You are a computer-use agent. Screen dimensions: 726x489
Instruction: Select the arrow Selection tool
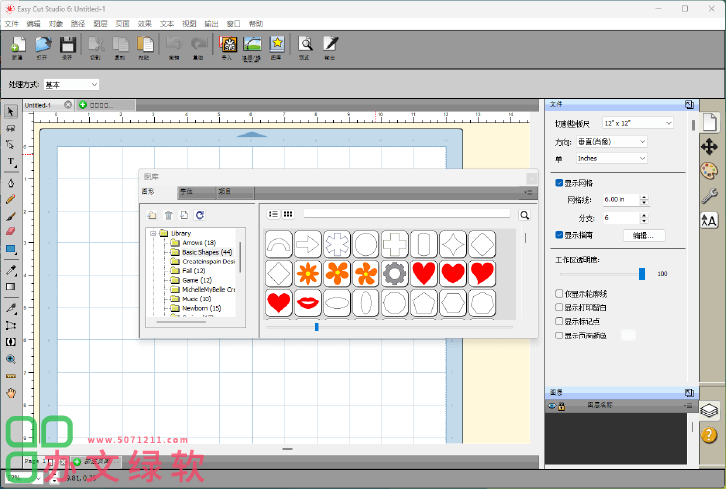coord(11,112)
